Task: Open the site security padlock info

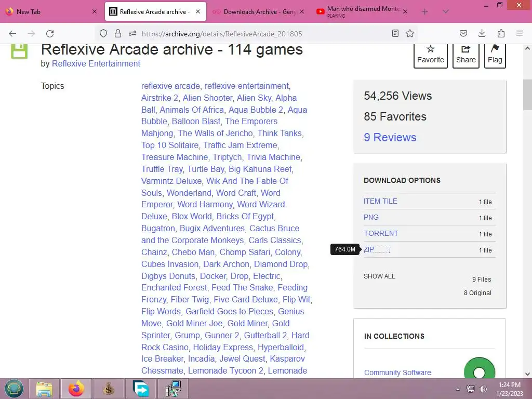Action: point(118,33)
